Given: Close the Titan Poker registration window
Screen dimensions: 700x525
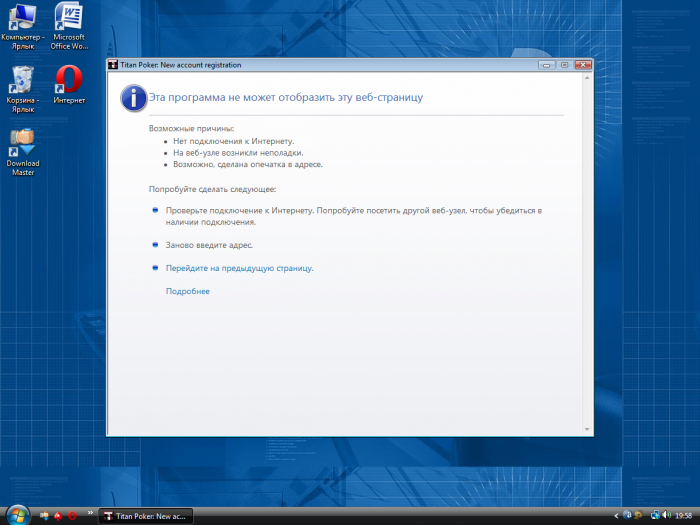Looking at the screenshot, I should pyautogui.click(x=583, y=65).
